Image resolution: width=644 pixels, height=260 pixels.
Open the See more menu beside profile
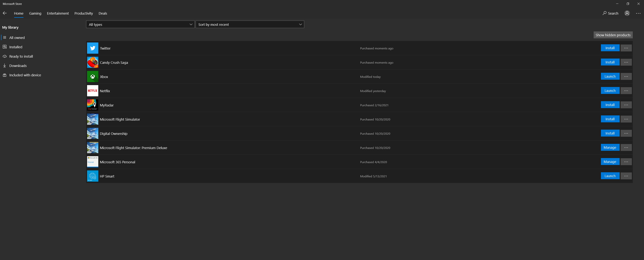(638, 13)
